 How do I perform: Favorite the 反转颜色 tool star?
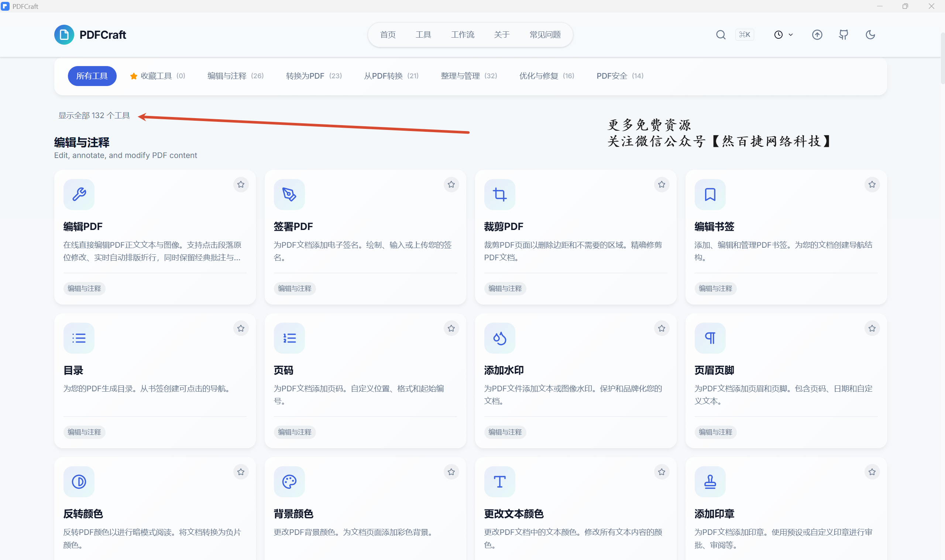241,472
